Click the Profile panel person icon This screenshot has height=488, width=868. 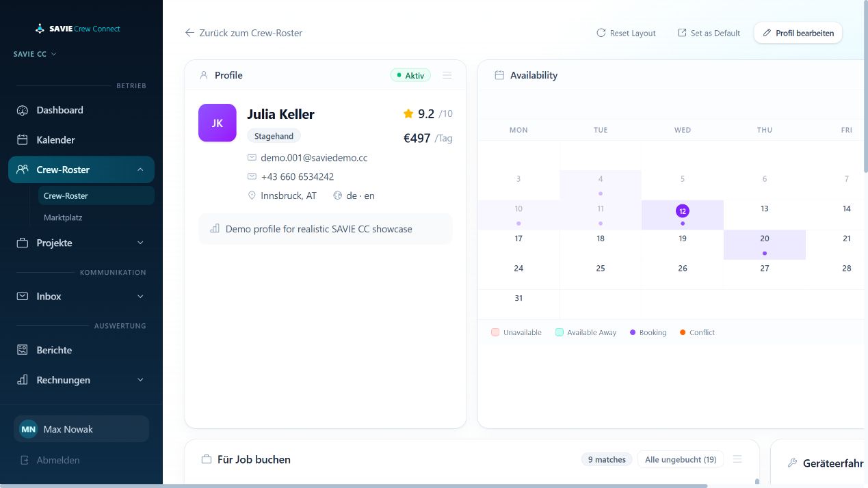coord(204,75)
